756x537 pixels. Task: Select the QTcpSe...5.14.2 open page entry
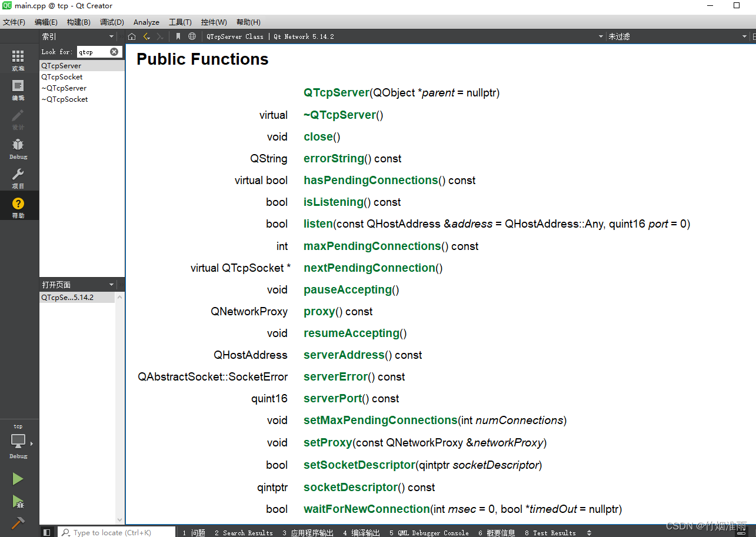(x=77, y=298)
